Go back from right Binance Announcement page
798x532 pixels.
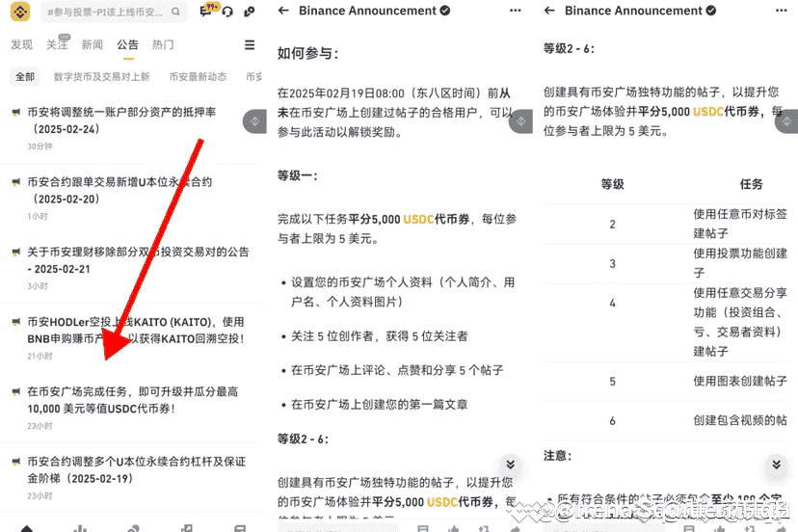click(x=549, y=11)
